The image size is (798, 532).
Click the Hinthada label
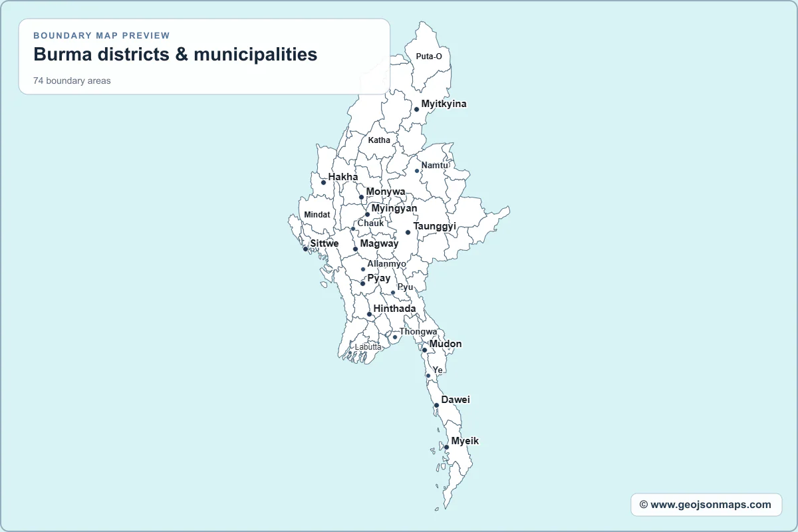394,309
